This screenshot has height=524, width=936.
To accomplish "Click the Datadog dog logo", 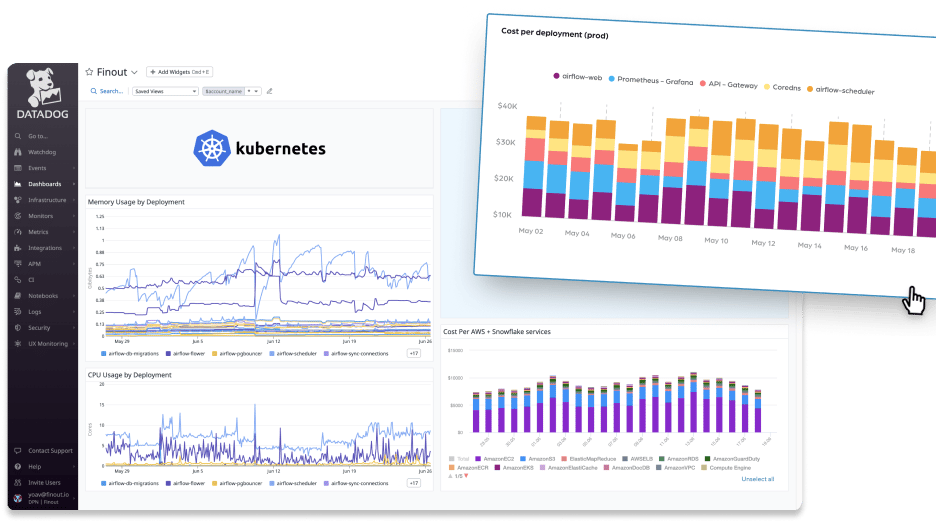I will pos(43,88).
